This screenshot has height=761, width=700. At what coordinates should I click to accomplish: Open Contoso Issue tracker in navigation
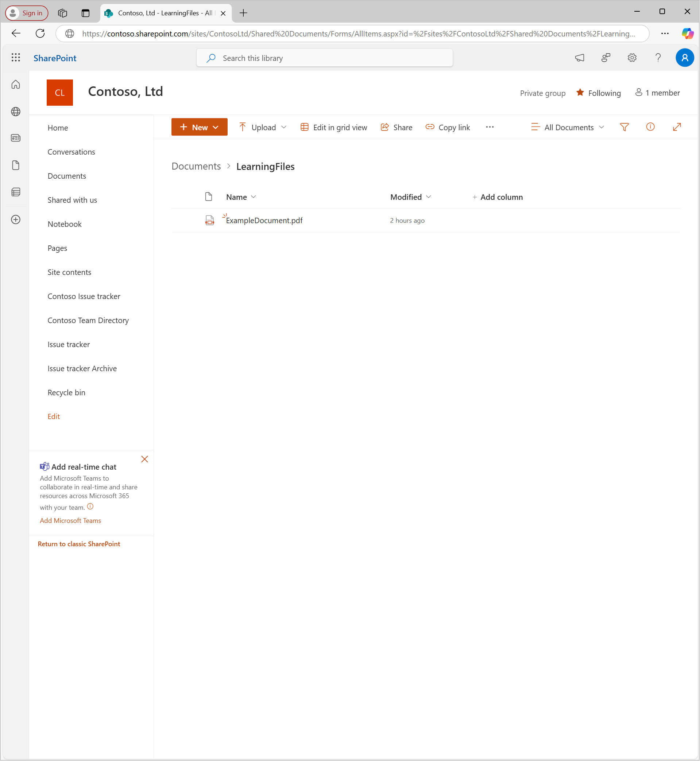click(84, 296)
